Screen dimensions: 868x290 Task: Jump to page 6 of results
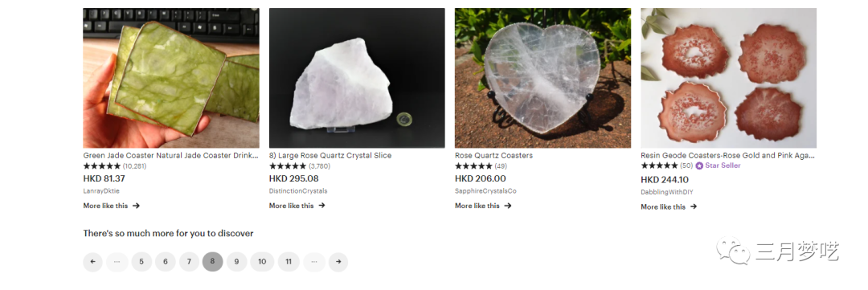click(165, 262)
